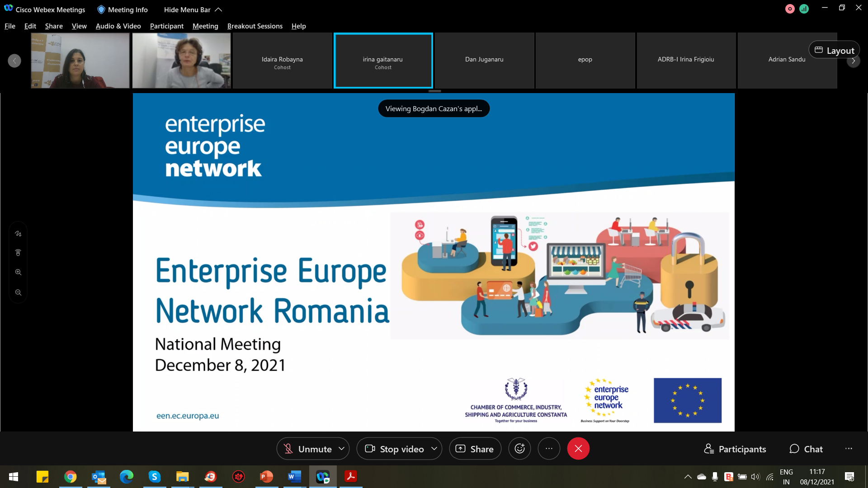Open the Audio & Video menu
Viewport: 868px width, 488px height.
pyautogui.click(x=118, y=26)
